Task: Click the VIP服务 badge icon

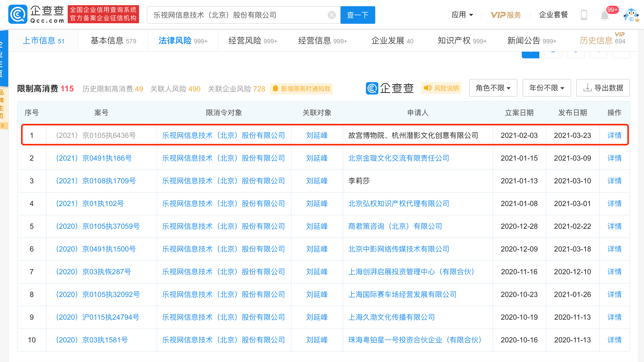Action: click(497, 15)
